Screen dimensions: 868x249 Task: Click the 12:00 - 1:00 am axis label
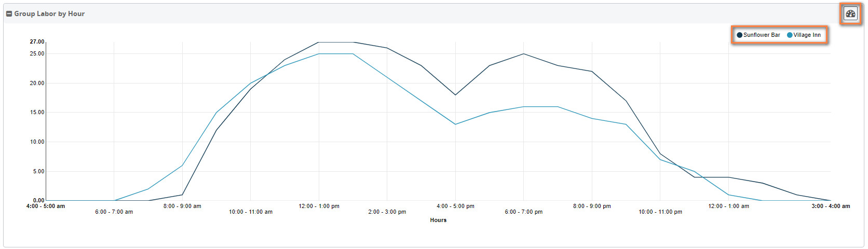coord(728,206)
